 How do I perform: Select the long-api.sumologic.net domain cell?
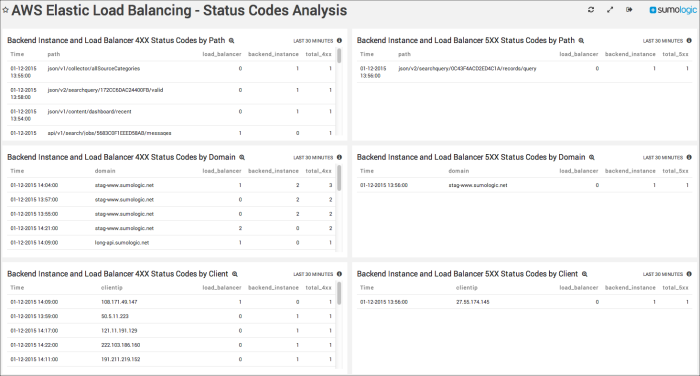(122, 243)
